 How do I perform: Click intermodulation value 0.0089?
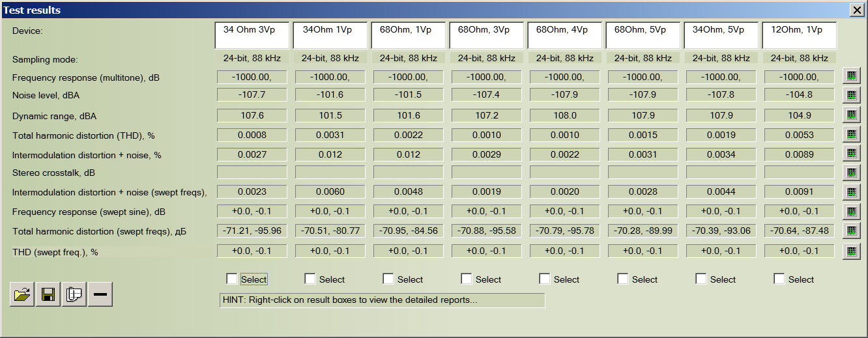tap(800, 154)
